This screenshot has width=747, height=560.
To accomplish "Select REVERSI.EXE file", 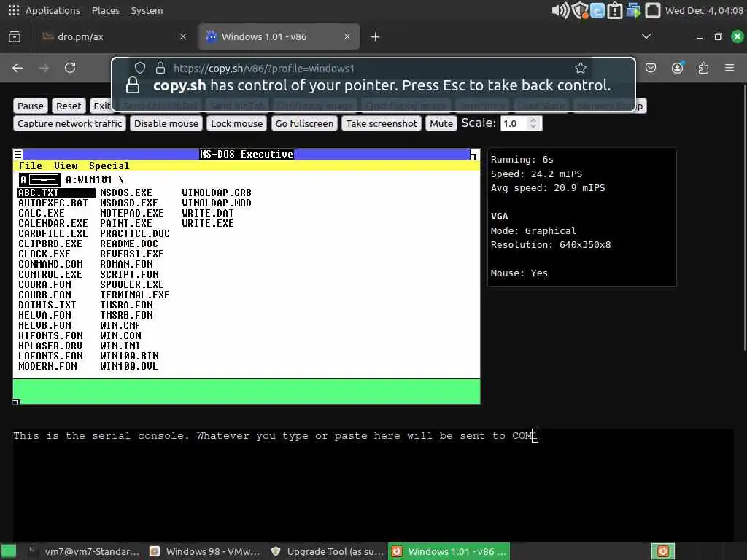I will [x=132, y=254].
